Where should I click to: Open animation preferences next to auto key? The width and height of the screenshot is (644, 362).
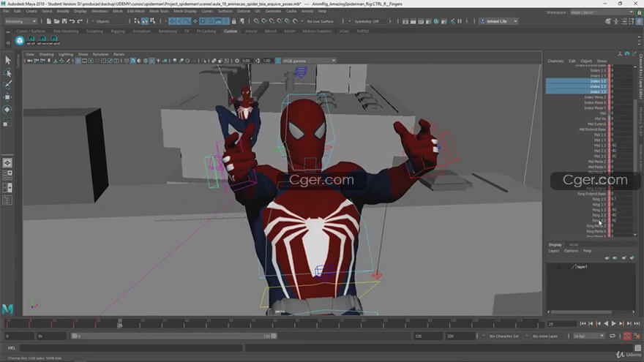(637, 336)
